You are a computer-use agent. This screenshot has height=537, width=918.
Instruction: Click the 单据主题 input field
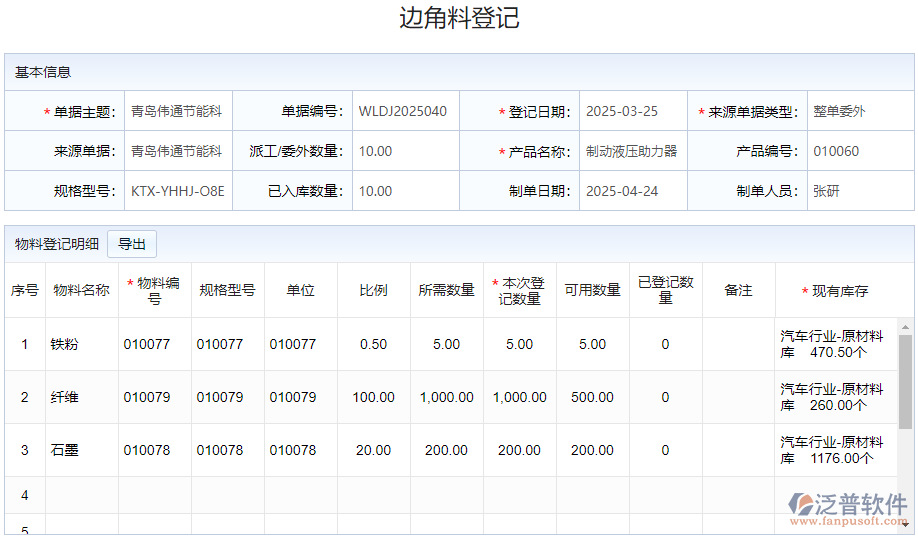(x=178, y=112)
